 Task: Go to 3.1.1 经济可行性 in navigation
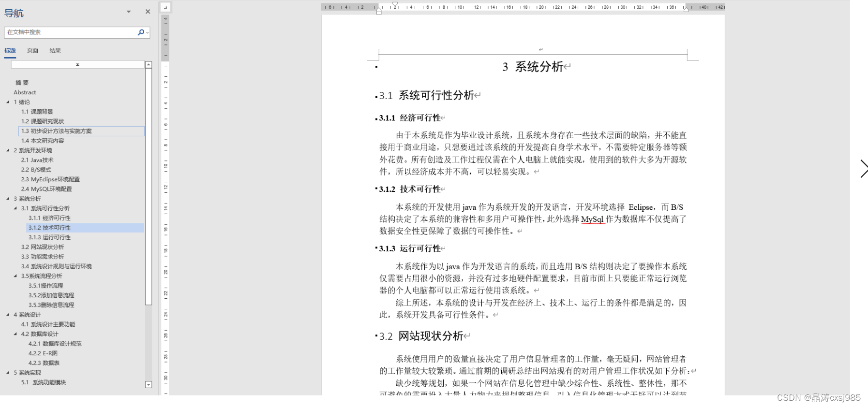click(x=49, y=218)
